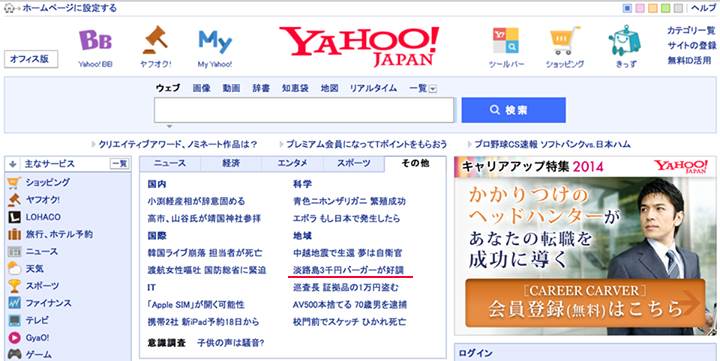This screenshot has width=720, height=361.
Task: Click the sports trophy icon in sidebar
Action: 14,286
